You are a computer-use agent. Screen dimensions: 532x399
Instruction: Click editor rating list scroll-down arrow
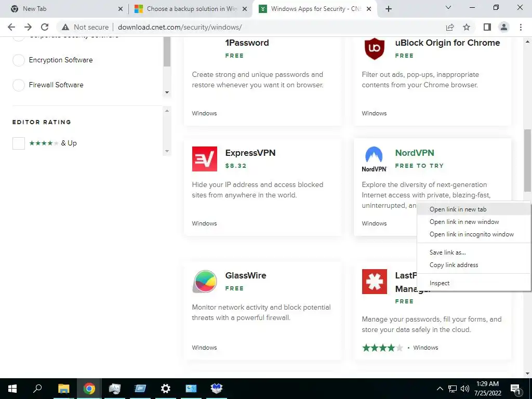coord(167,151)
